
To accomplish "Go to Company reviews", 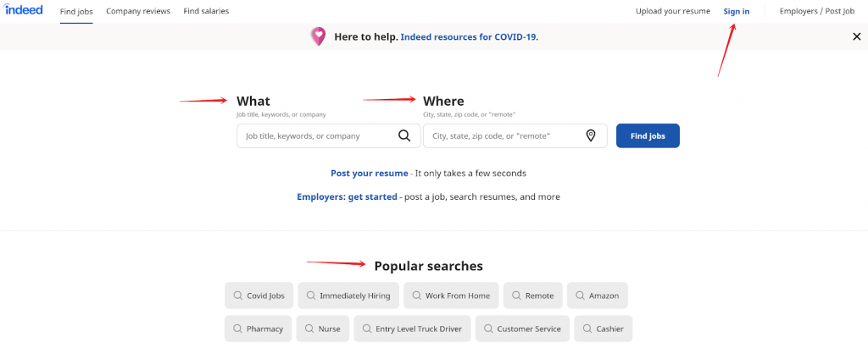I will coord(138,11).
